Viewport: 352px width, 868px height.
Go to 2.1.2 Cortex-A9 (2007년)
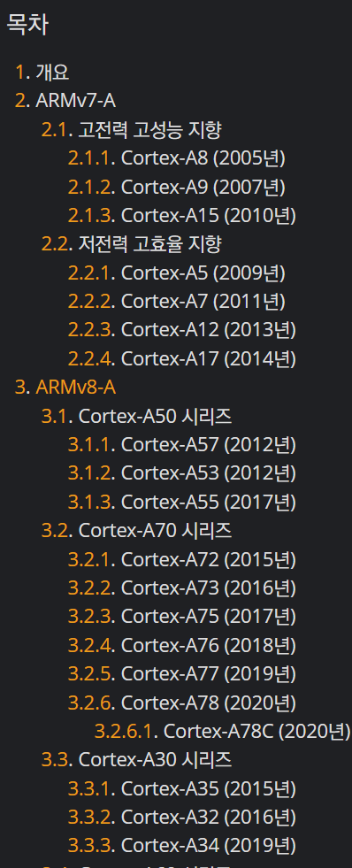[177, 187]
